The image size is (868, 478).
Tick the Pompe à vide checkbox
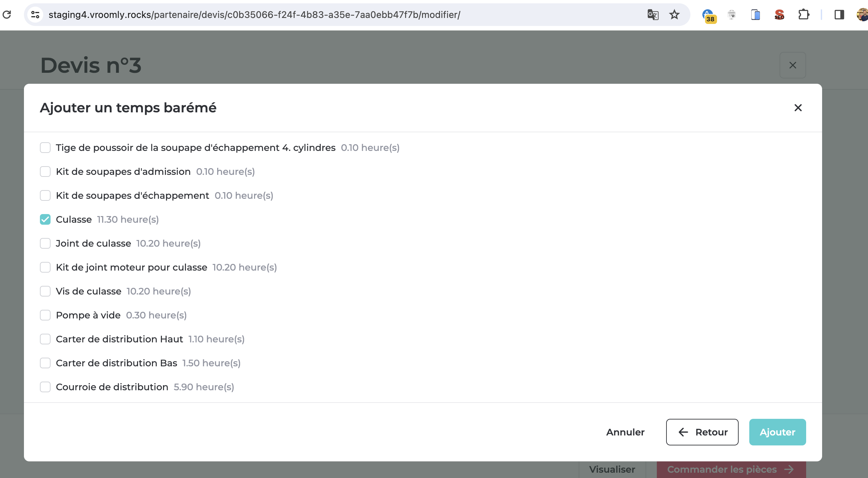pyautogui.click(x=45, y=315)
